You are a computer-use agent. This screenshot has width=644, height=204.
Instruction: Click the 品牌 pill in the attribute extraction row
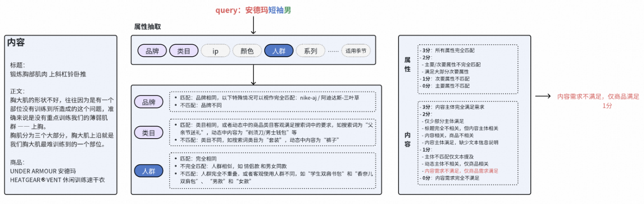tap(152, 51)
